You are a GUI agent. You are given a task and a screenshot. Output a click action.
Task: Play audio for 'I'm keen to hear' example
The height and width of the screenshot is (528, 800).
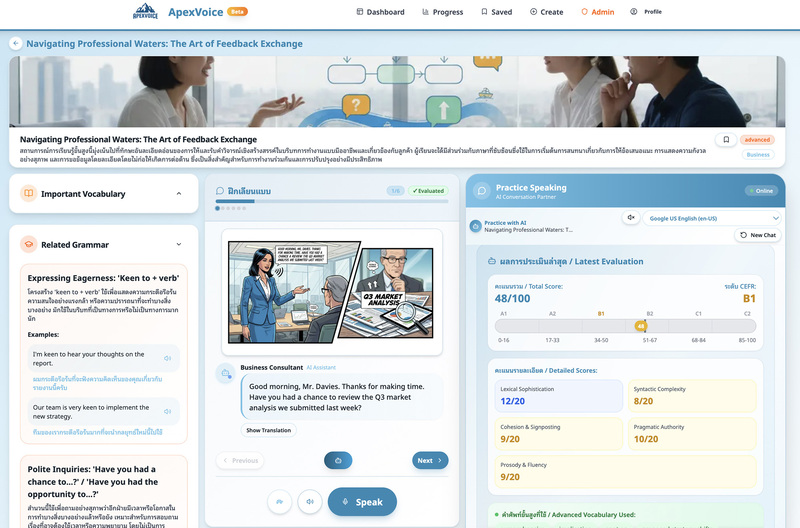[167, 358]
